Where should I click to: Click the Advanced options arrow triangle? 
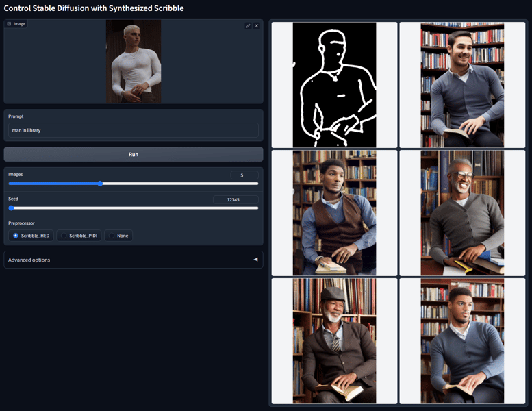coord(255,260)
